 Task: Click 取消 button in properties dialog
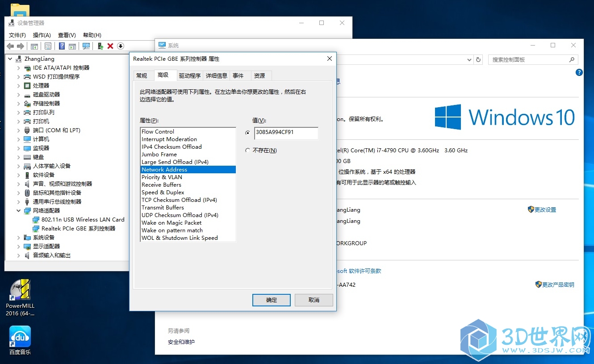[314, 300]
